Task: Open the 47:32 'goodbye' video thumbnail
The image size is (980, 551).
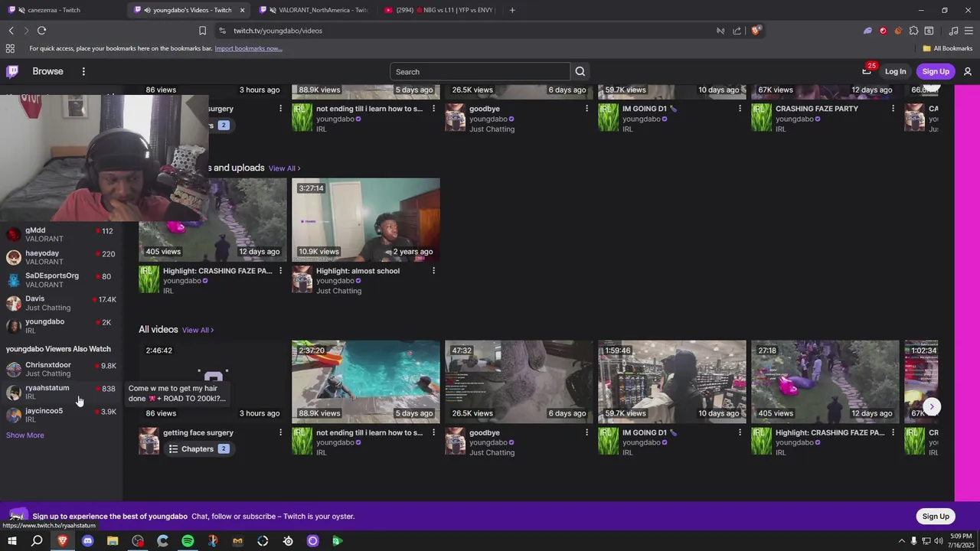Action: [x=519, y=382]
